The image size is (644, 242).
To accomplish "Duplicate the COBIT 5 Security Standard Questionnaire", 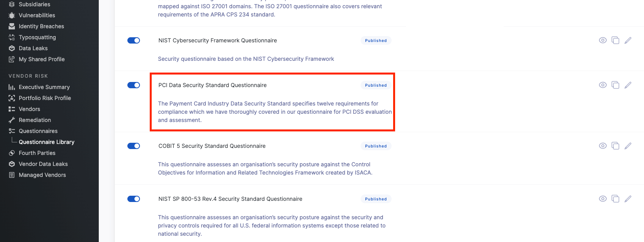I will click(615, 146).
